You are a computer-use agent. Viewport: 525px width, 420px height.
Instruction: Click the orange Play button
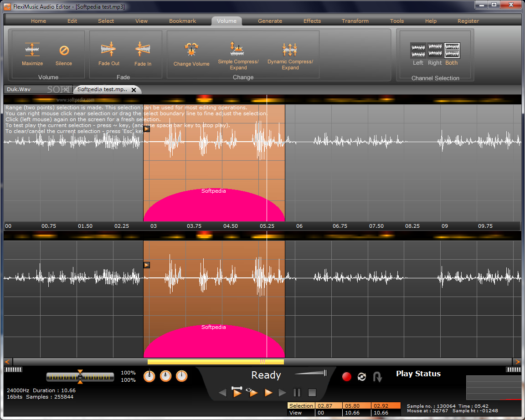coord(268,393)
